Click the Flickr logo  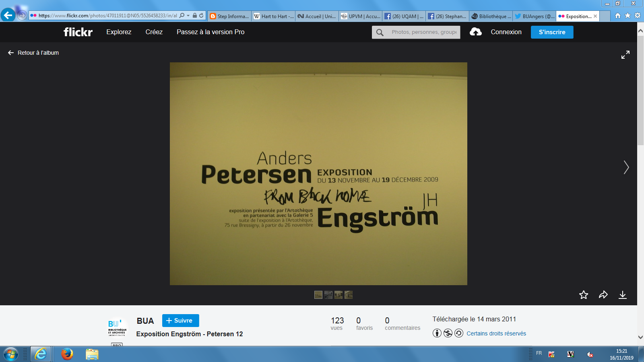(78, 32)
